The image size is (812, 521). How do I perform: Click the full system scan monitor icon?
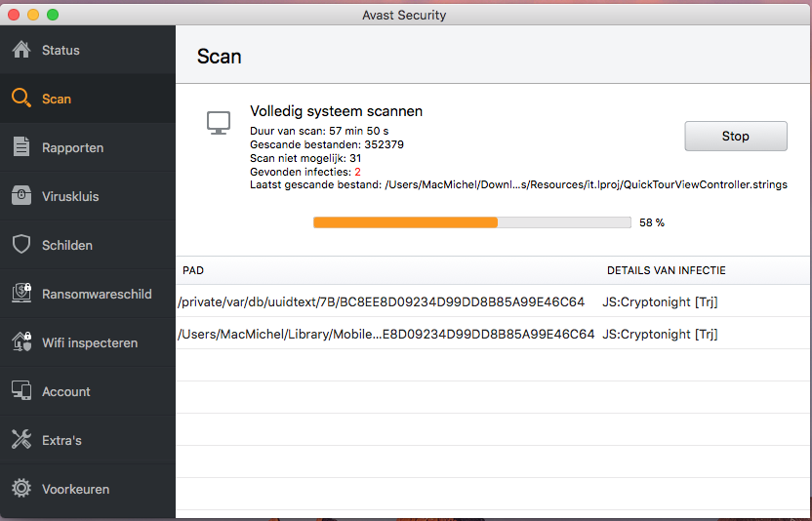click(x=219, y=123)
